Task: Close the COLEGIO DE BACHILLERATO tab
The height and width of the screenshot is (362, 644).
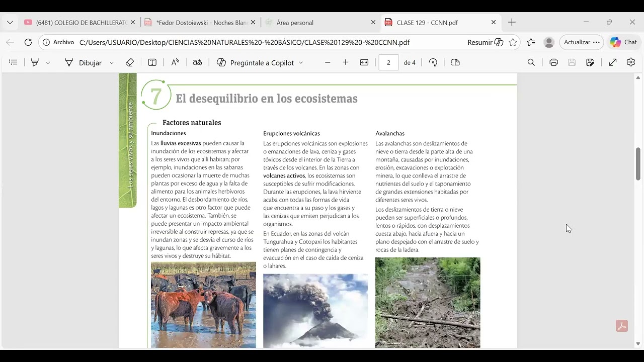Action: tap(133, 22)
